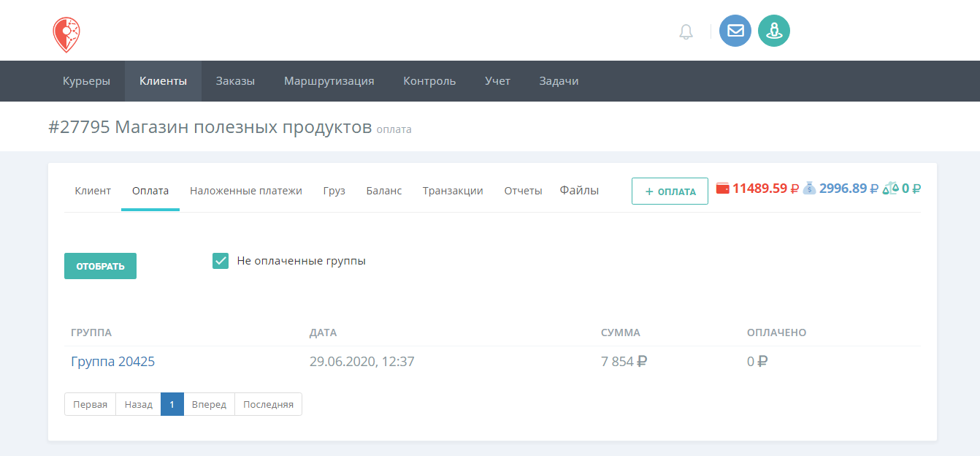This screenshot has height=456, width=980.
Task: Open the Клиенты menu
Action: pos(163,81)
